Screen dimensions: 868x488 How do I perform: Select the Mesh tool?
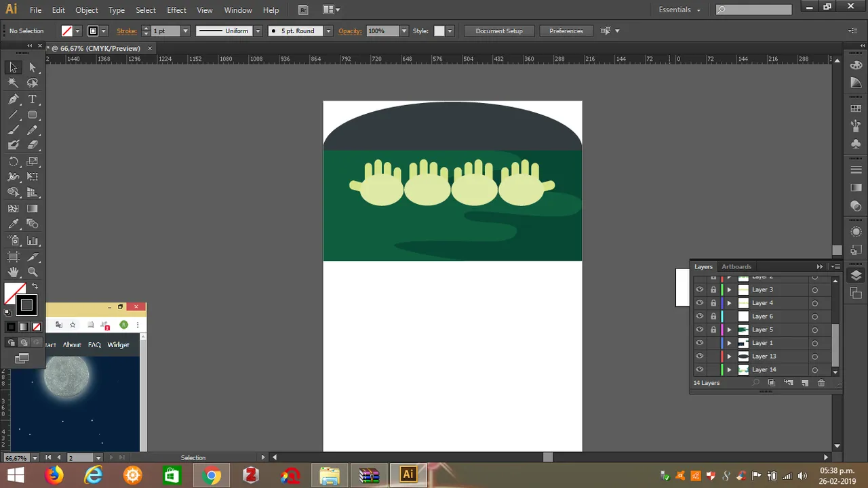[x=13, y=209]
